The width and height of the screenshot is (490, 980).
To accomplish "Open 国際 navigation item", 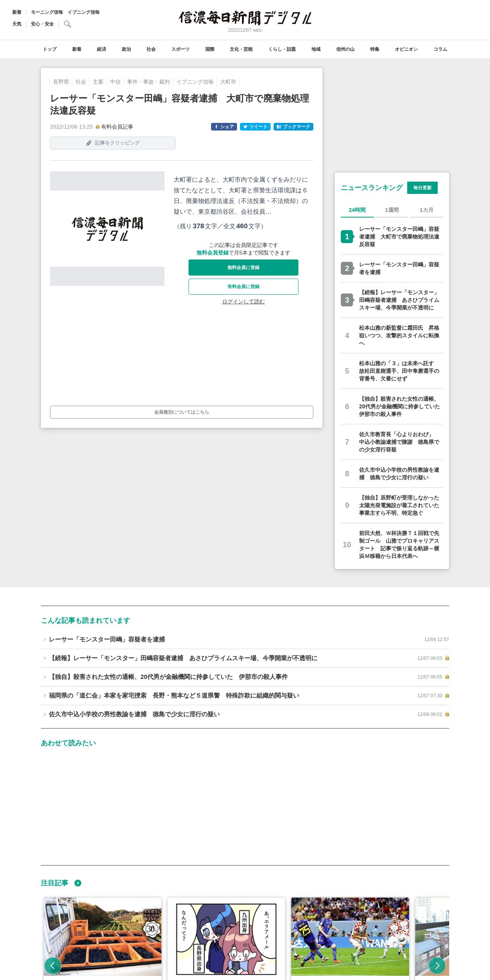I will click(x=210, y=49).
